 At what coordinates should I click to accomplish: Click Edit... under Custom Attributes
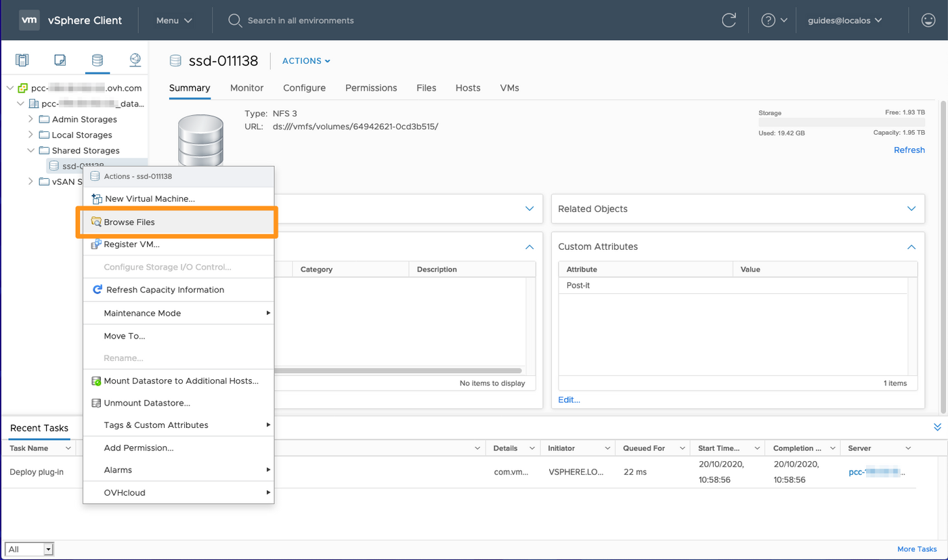569,400
